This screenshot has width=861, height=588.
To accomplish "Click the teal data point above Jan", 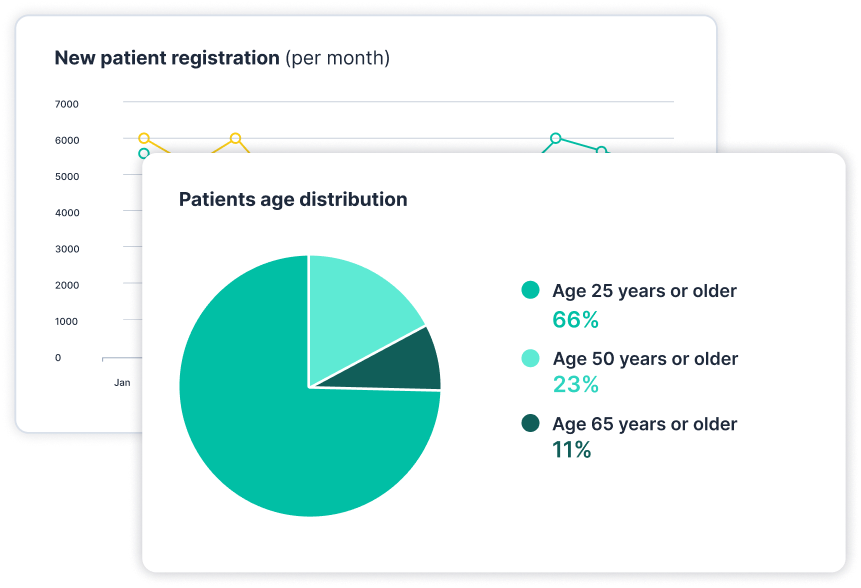I will [x=144, y=153].
